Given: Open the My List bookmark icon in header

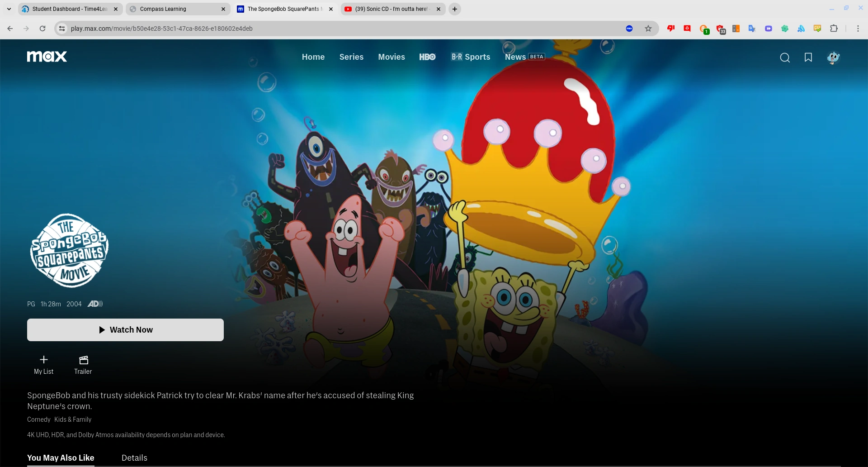Looking at the screenshot, I should pos(808,57).
